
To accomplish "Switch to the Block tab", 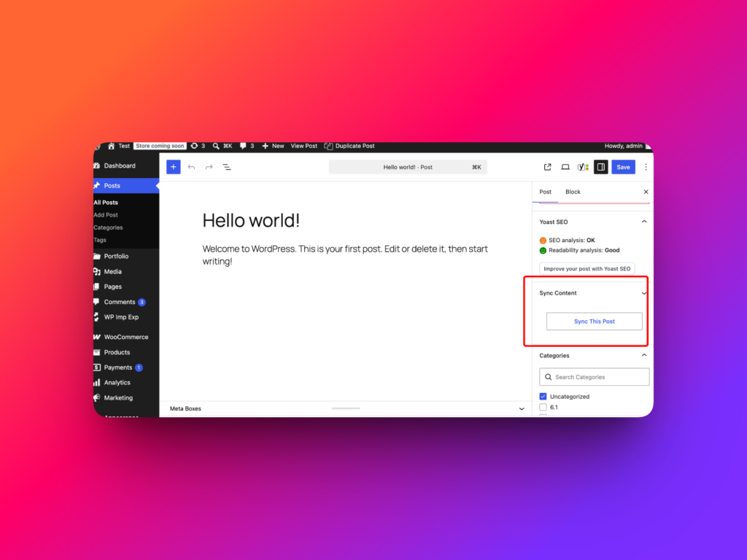I will click(x=573, y=192).
